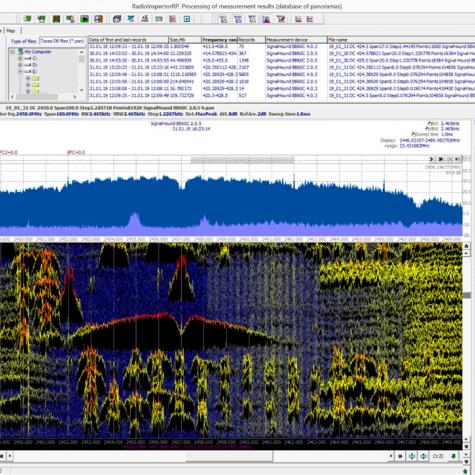
Task: Click the gray 3D cube toolbar icon
Action: pyautogui.click(x=117, y=19)
